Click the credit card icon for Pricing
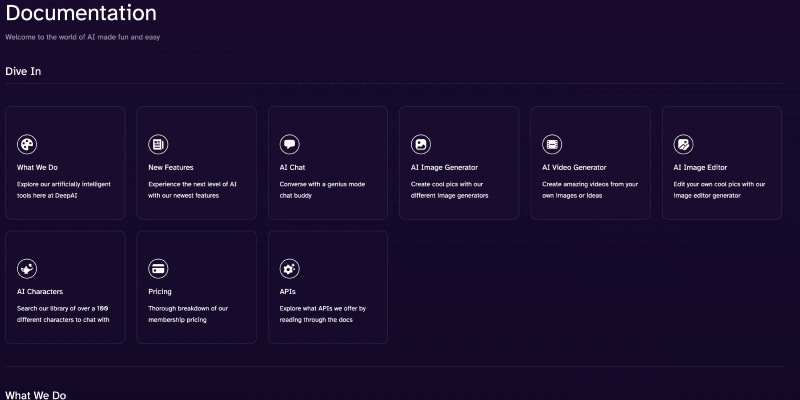Screen dimensions: 800x400 pos(159,268)
